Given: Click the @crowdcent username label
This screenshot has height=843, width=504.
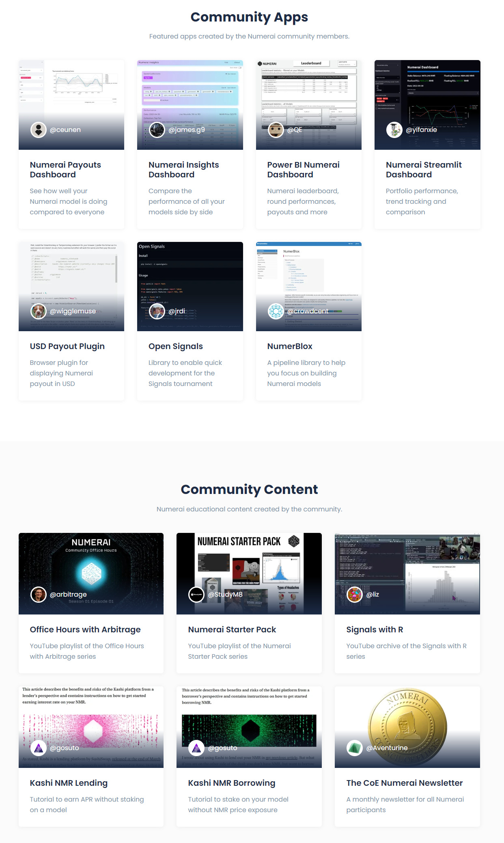Looking at the screenshot, I should tap(308, 311).
